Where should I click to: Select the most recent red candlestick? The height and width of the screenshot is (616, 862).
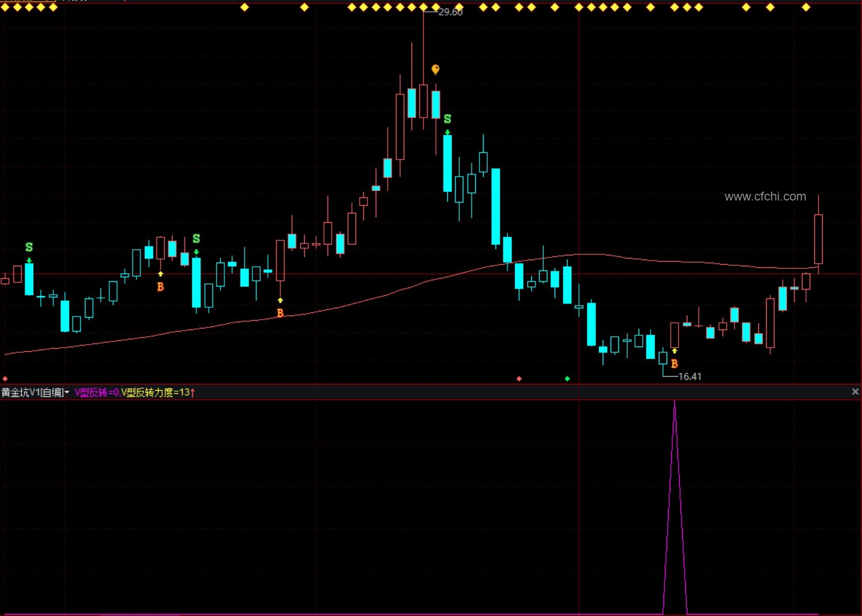[x=818, y=238]
